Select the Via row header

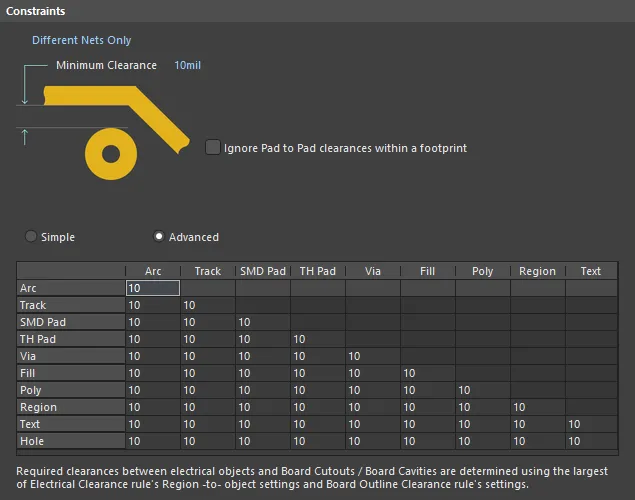pyautogui.click(x=70, y=356)
